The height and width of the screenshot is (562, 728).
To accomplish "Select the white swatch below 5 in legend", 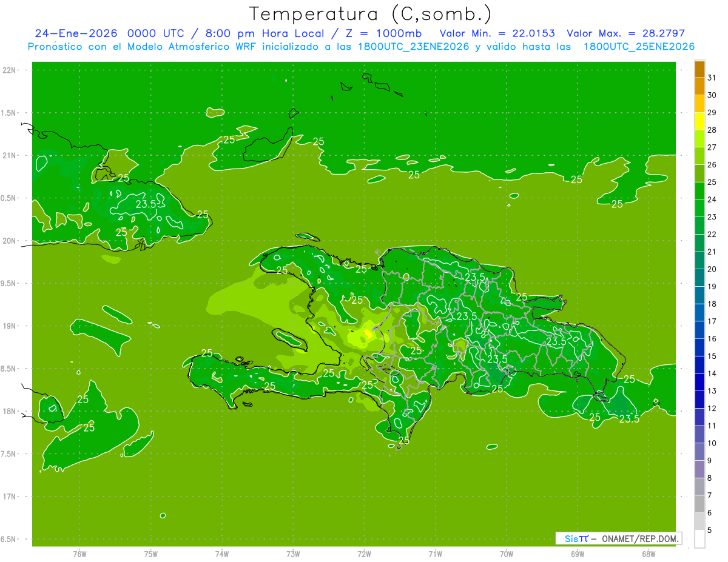I will click(699, 539).
